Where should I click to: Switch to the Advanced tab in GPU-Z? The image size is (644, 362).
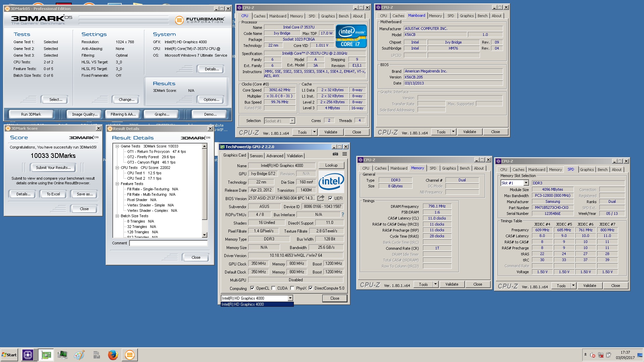[x=275, y=156]
